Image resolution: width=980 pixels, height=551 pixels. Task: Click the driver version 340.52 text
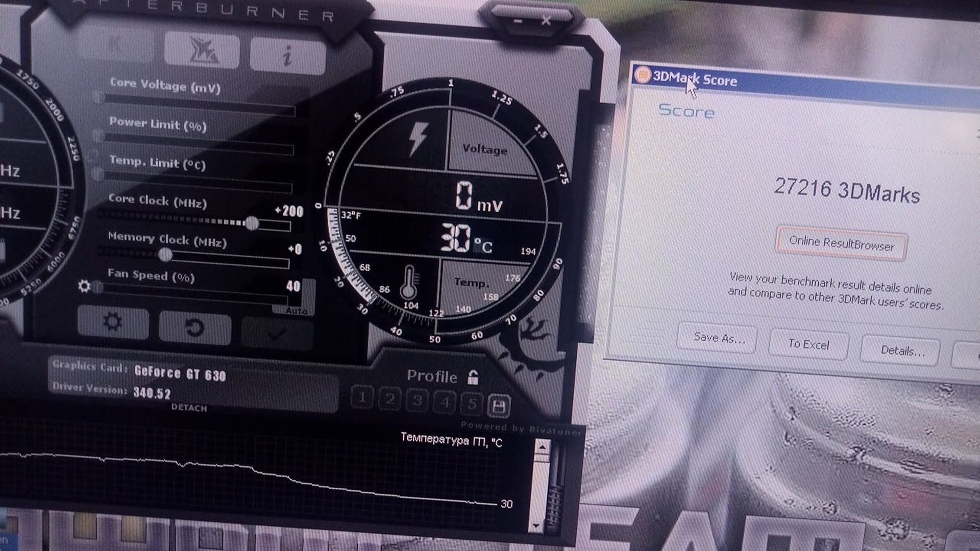152,393
